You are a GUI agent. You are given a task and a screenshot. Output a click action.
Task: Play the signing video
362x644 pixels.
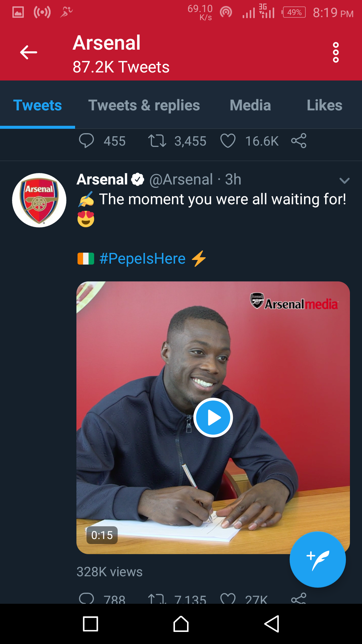coord(213,418)
